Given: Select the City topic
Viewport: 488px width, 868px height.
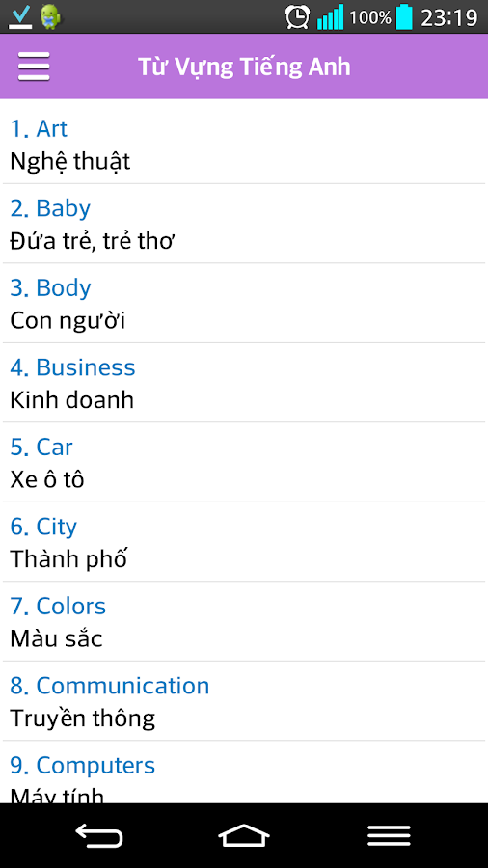Looking at the screenshot, I should pyautogui.click(x=244, y=542).
